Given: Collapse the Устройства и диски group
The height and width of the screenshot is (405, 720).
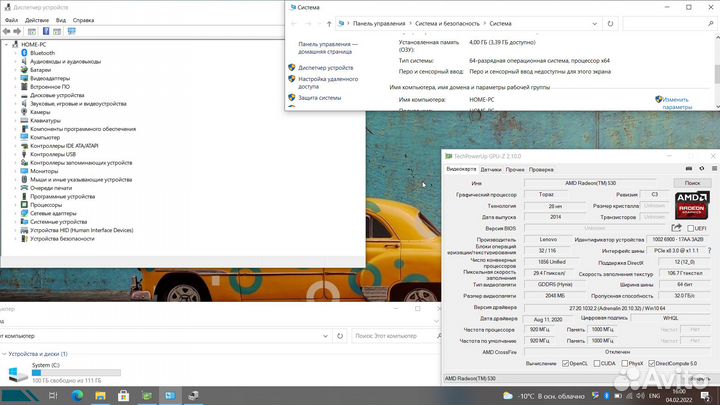Looking at the screenshot, I should [x=4, y=354].
